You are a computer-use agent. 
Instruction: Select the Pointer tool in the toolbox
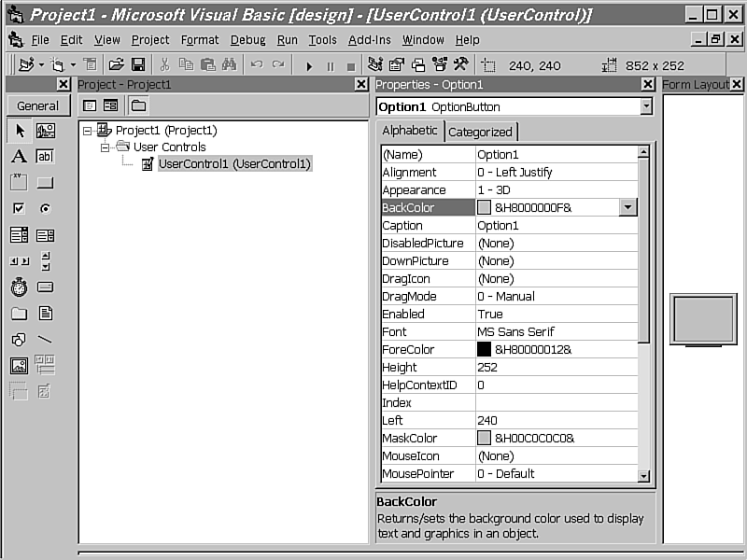click(19, 132)
